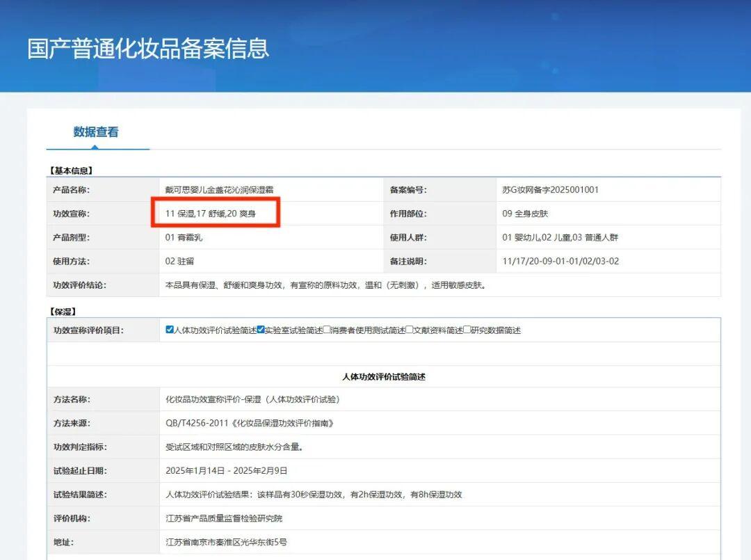Click the 人体功效评价试验简述 section heading
Screen dimensions: 751x560
coord(384,376)
